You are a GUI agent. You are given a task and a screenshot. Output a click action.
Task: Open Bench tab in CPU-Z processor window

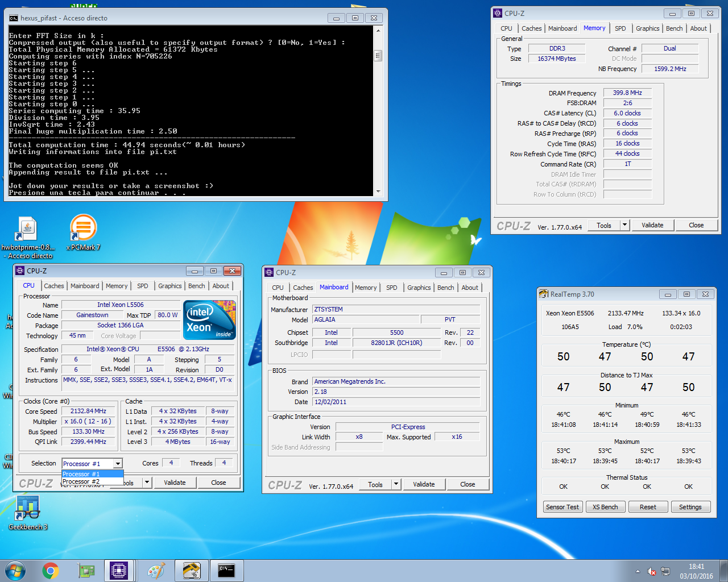(197, 286)
